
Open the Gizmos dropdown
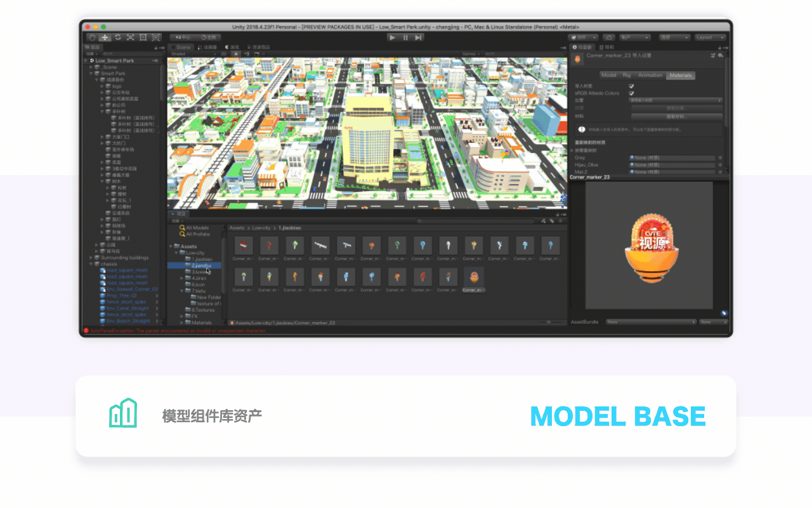point(473,54)
